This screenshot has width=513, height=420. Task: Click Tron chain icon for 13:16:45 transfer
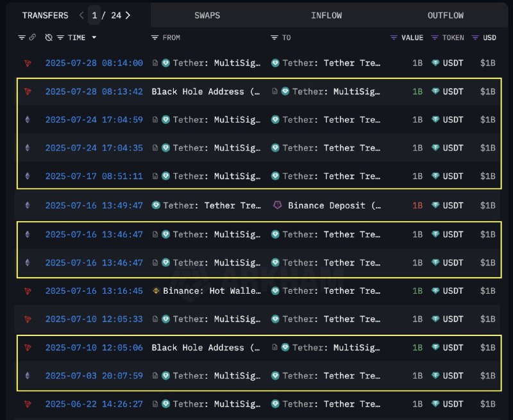28,291
